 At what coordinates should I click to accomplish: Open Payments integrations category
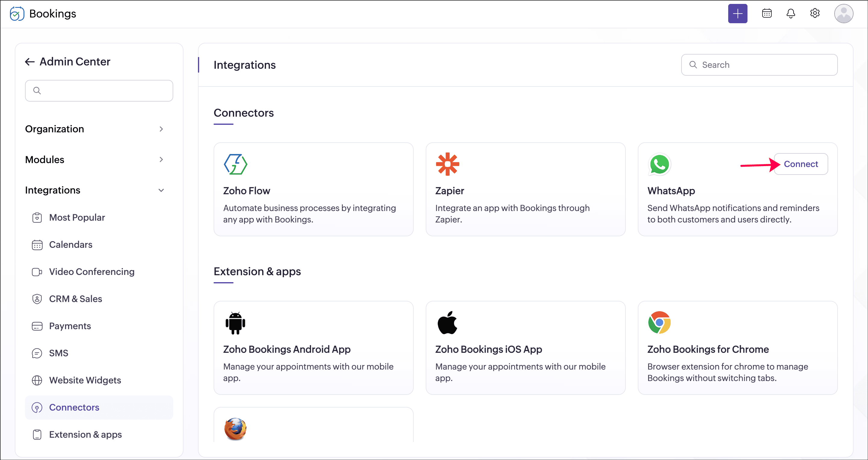pyautogui.click(x=70, y=326)
